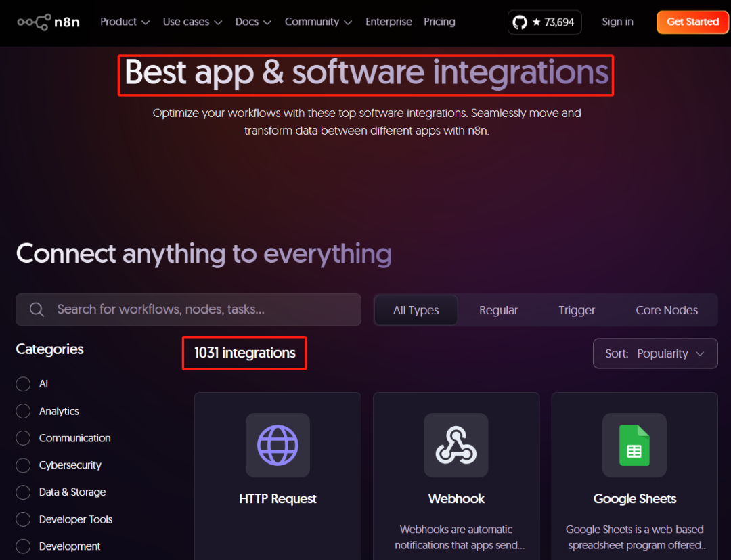The width and height of the screenshot is (731, 560).
Task: Click the Google Sheets description text
Action: (634, 537)
